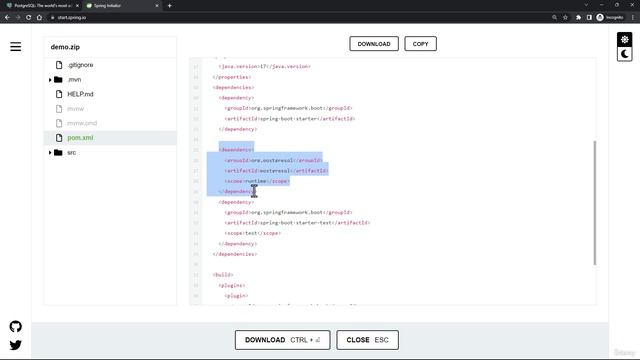Click DOWNLOAD CTRL button at bottom

(282, 340)
